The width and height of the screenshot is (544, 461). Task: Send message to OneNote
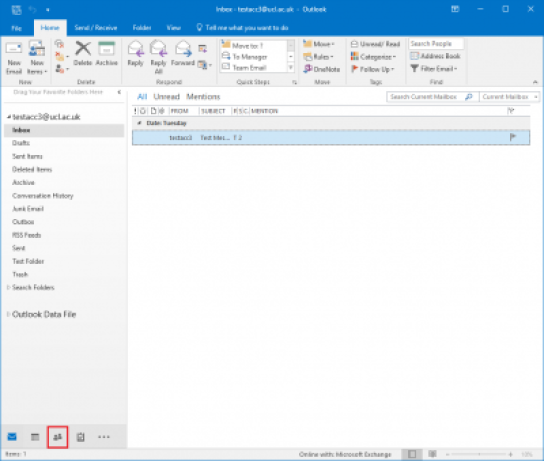click(322, 69)
